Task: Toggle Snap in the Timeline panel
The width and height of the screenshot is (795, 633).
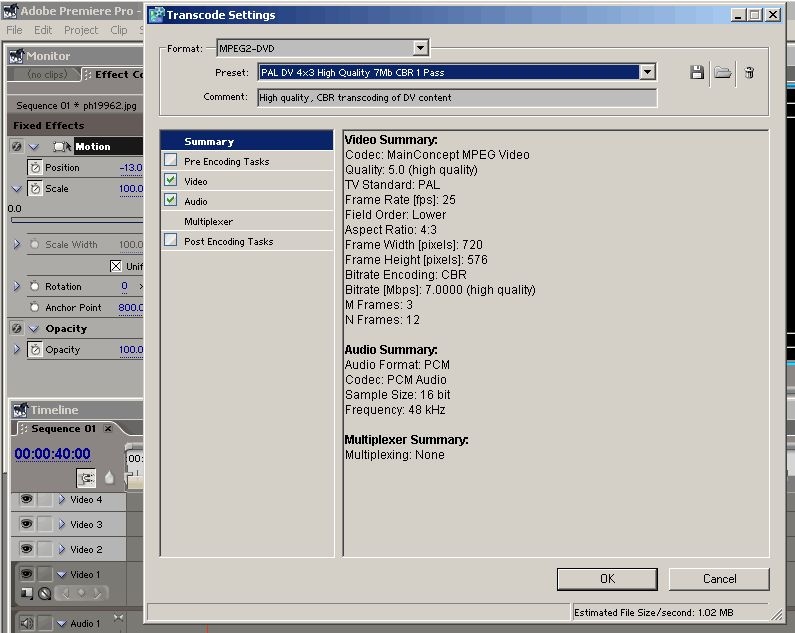Action: click(86, 478)
